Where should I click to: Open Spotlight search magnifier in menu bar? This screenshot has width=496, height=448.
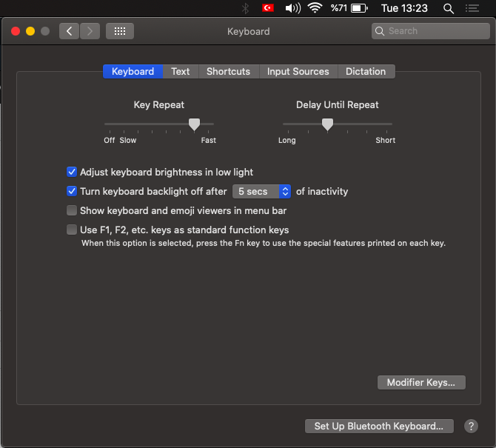coord(448,9)
